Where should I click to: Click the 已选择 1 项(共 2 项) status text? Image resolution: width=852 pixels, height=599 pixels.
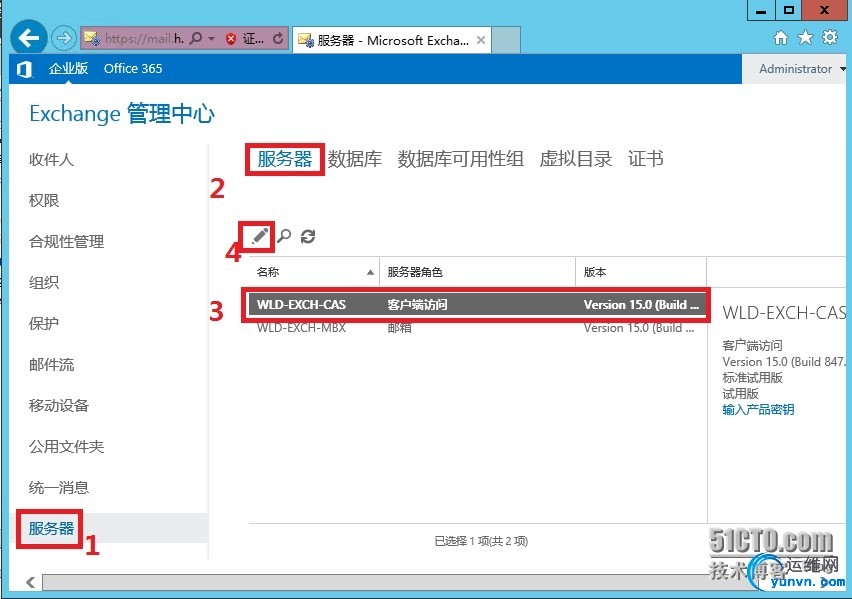coord(481,541)
